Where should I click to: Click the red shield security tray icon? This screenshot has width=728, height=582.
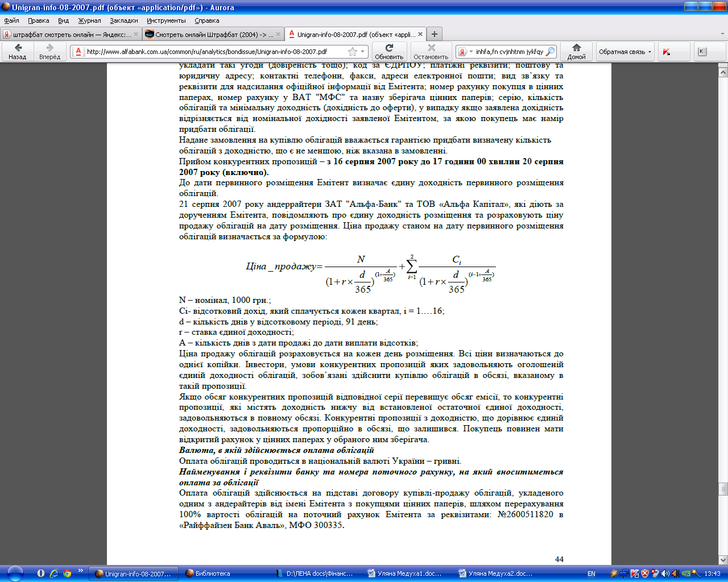click(x=645, y=573)
